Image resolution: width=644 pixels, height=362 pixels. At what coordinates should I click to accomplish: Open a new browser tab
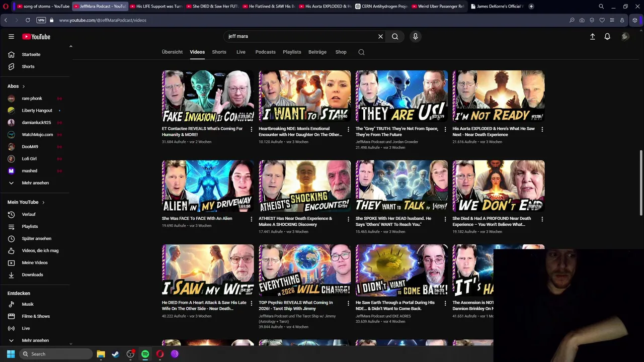coord(531,7)
